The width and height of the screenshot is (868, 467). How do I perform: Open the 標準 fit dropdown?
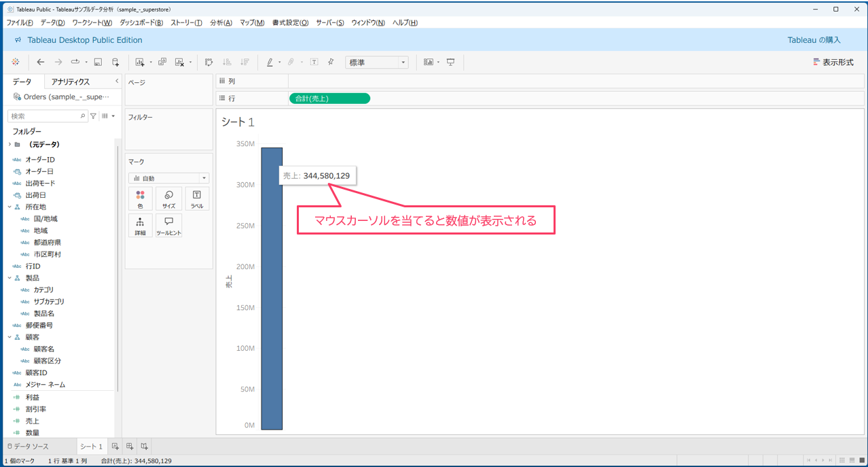coord(376,62)
